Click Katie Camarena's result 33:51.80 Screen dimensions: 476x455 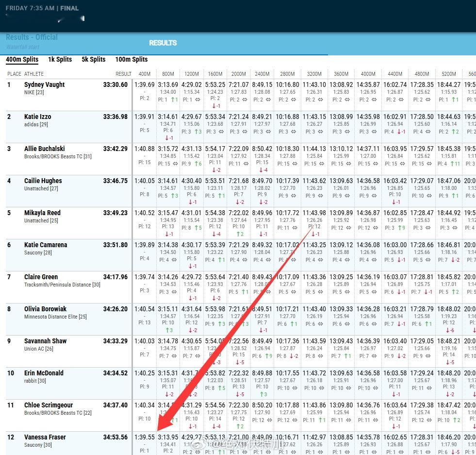coord(115,245)
